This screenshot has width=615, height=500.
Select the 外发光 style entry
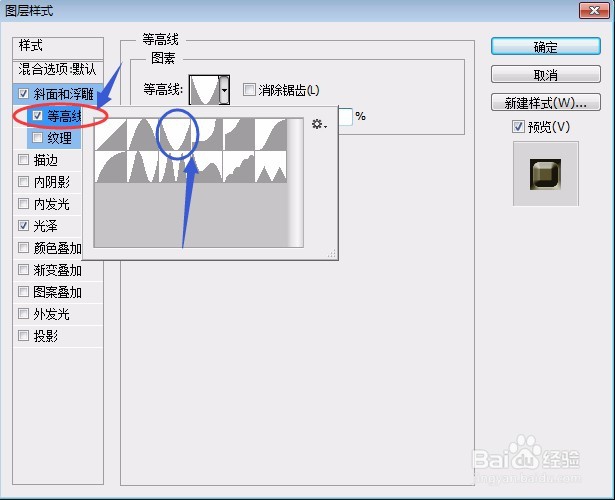58,314
